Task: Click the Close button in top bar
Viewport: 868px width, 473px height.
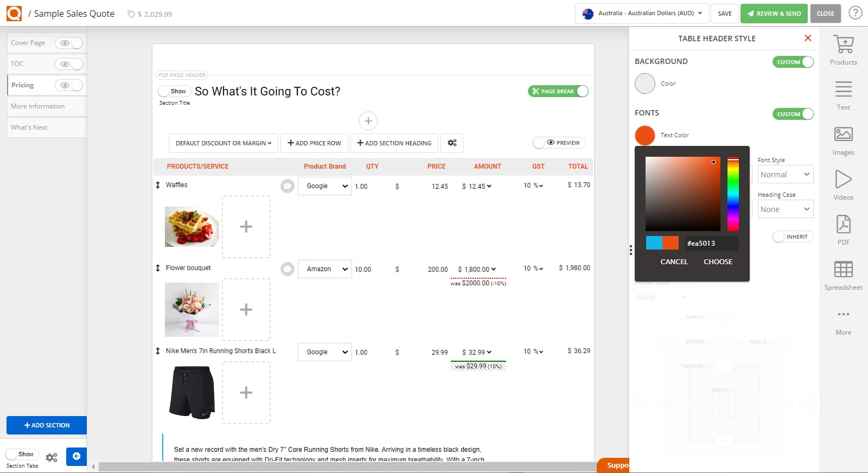Action: [x=825, y=14]
